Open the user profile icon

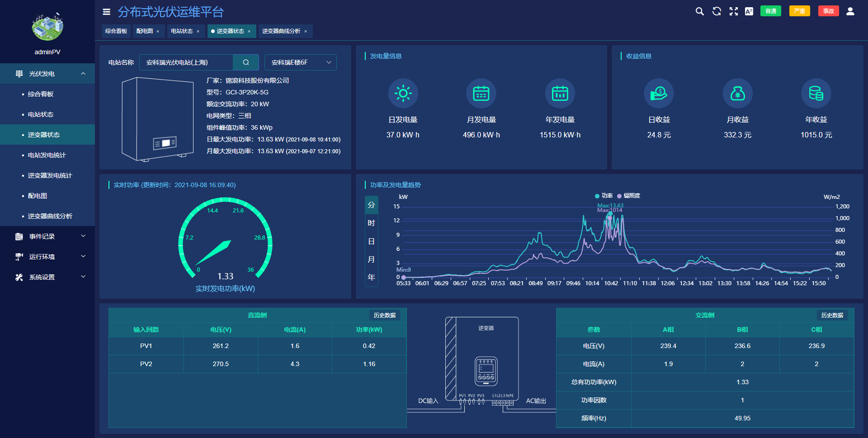tap(850, 11)
